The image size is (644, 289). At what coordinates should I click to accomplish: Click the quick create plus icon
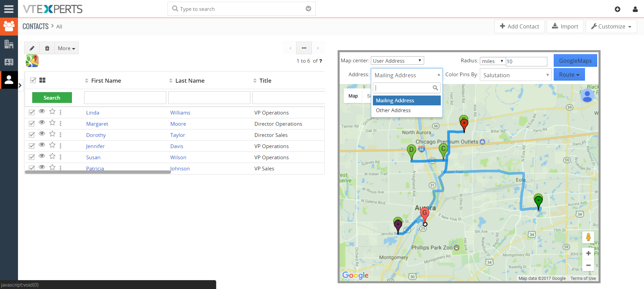[x=617, y=9]
